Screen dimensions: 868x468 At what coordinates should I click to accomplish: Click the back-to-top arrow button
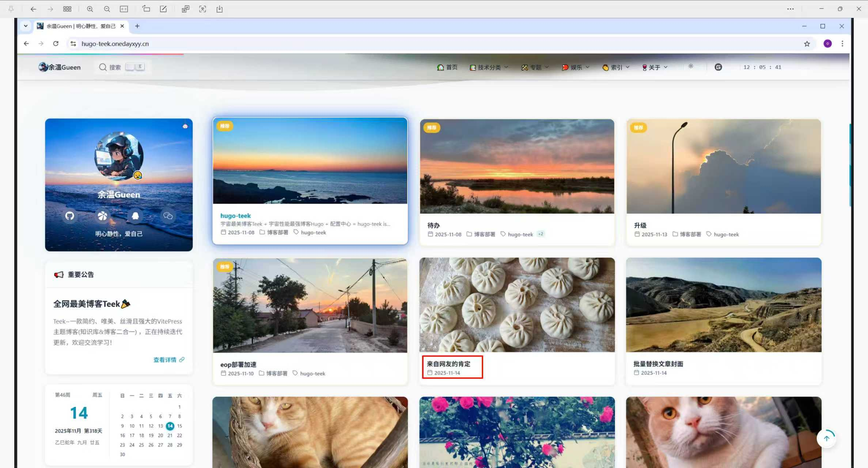(826, 438)
